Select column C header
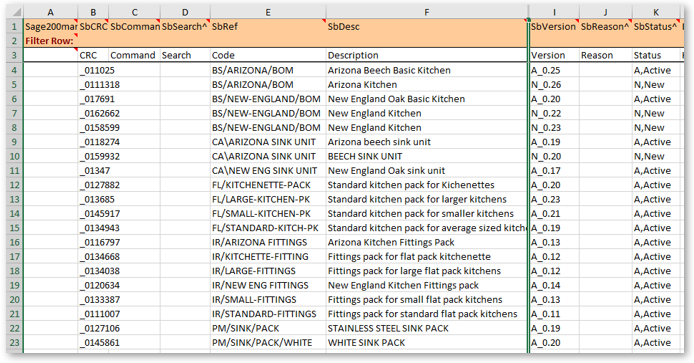The width and height of the screenshot is (694, 363). pos(135,12)
